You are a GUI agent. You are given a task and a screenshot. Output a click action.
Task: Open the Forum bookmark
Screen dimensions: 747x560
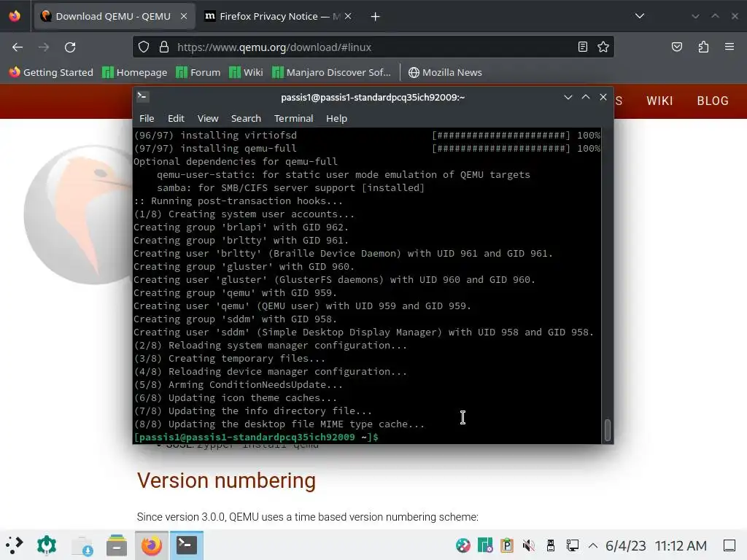coord(198,72)
